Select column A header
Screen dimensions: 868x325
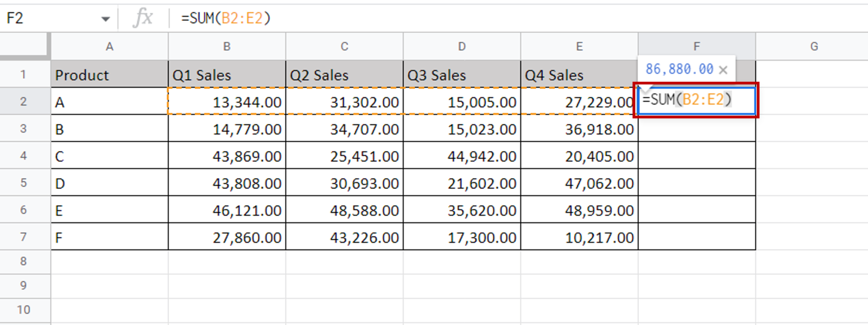109,46
